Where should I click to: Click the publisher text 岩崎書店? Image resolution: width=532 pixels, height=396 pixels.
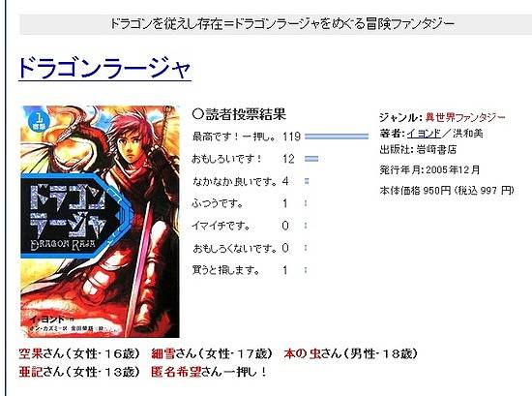click(436, 149)
